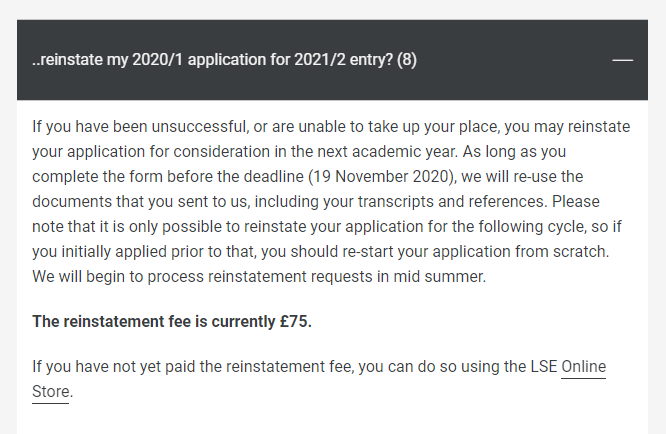Click the bold reinstatement fee is currently £75 line
The image size is (666, 434).
point(172,321)
